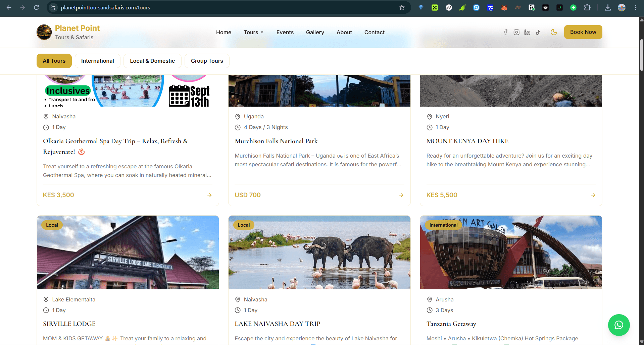Open the browser Downloads icon
Screen dimensions: 644x345
tap(608, 7)
